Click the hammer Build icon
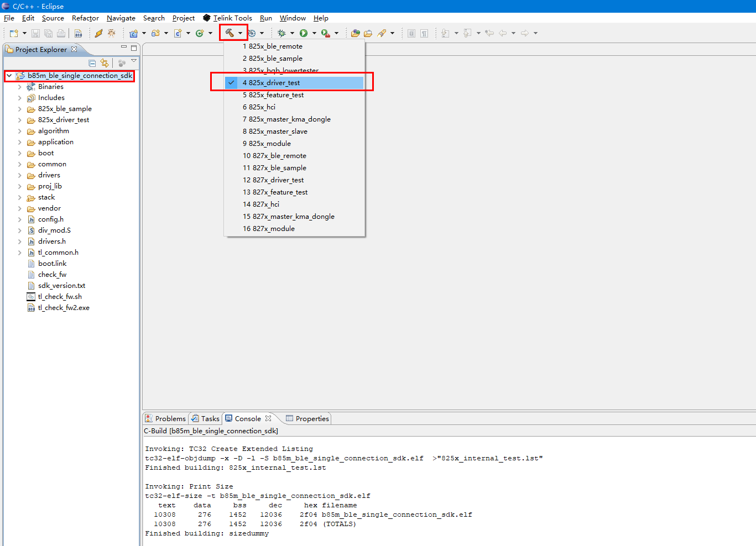Screen dimensions: 756x546 click(x=229, y=33)
